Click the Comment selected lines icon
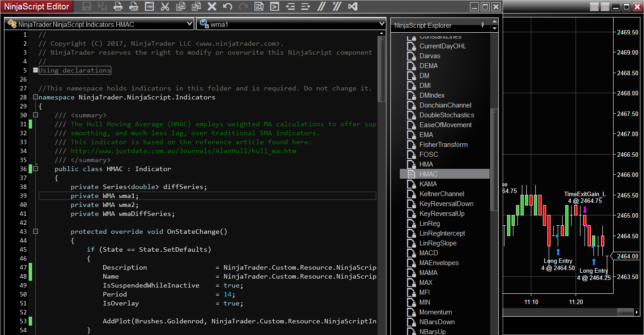Viewport: 644px width, 335px height. 321,7
